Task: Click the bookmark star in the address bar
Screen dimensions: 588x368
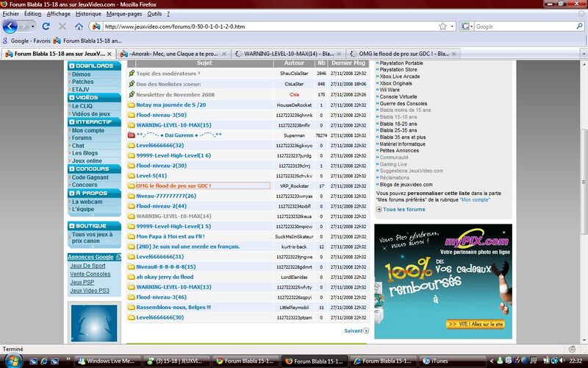Action: 442,26
